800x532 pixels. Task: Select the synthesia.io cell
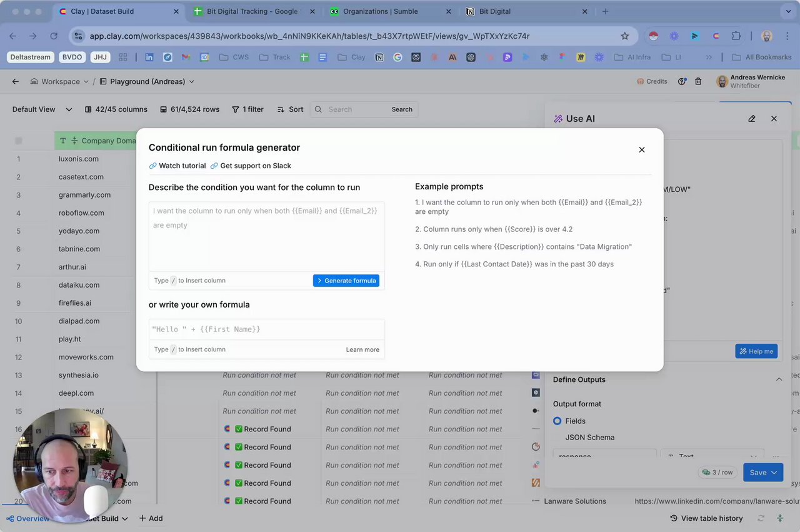click(79, 375)
